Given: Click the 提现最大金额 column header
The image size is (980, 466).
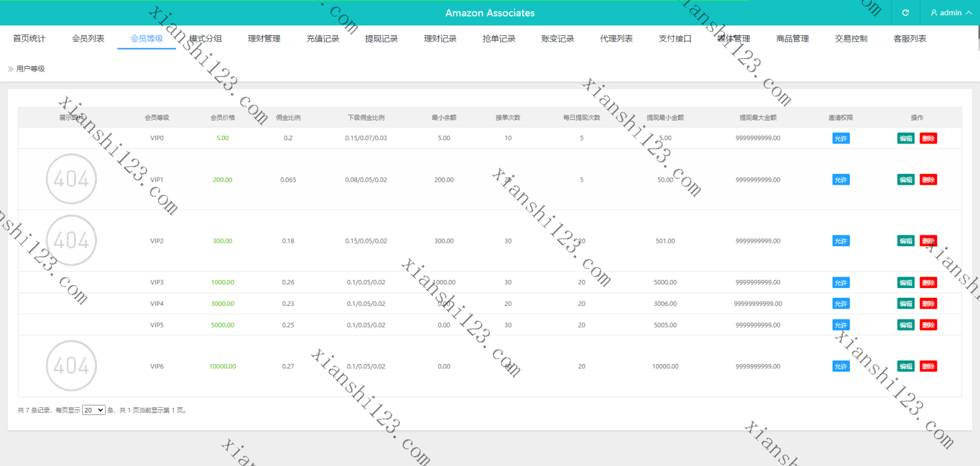Looking at the screenshot, I should tap(758, 118).
